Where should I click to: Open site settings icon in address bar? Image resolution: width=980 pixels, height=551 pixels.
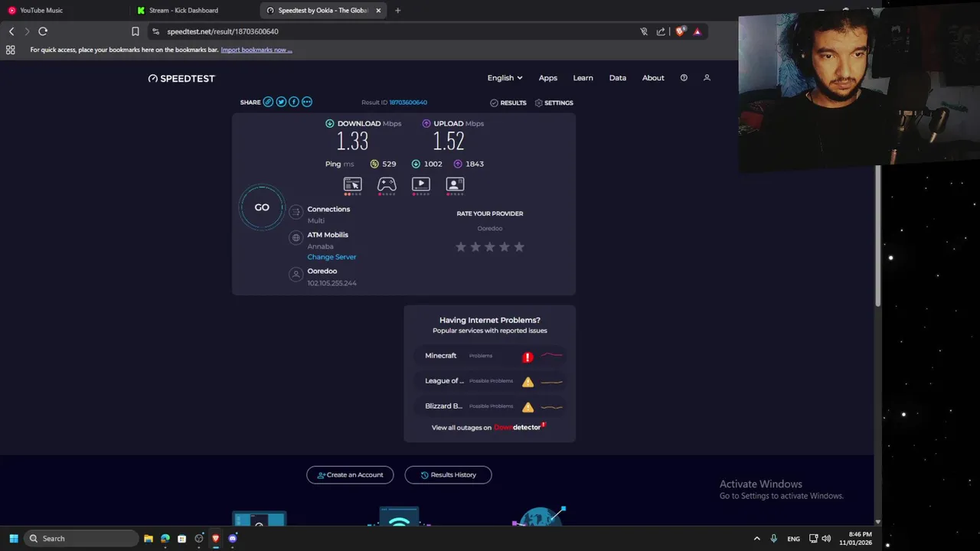[156, 31]
